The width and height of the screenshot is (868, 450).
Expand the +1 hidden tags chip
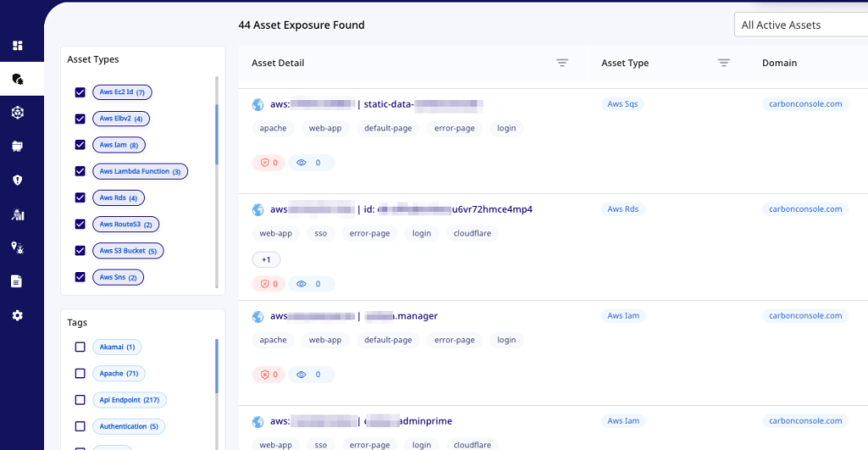266,260
